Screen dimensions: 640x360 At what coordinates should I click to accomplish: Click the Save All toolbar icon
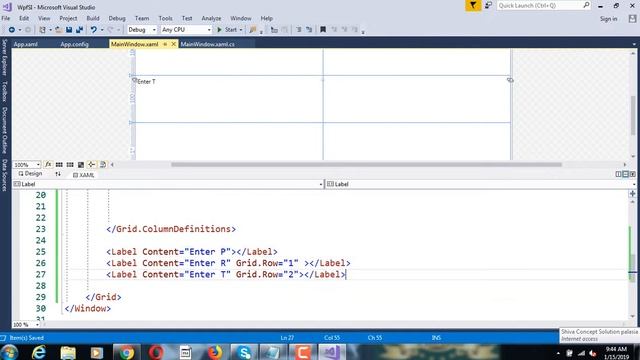coord(79,30)
